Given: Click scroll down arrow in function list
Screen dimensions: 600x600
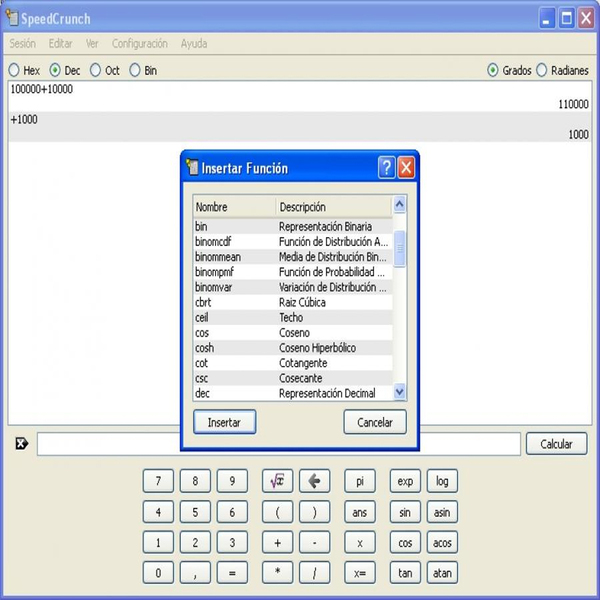Looking at the screenshot, I should point(399,392).
